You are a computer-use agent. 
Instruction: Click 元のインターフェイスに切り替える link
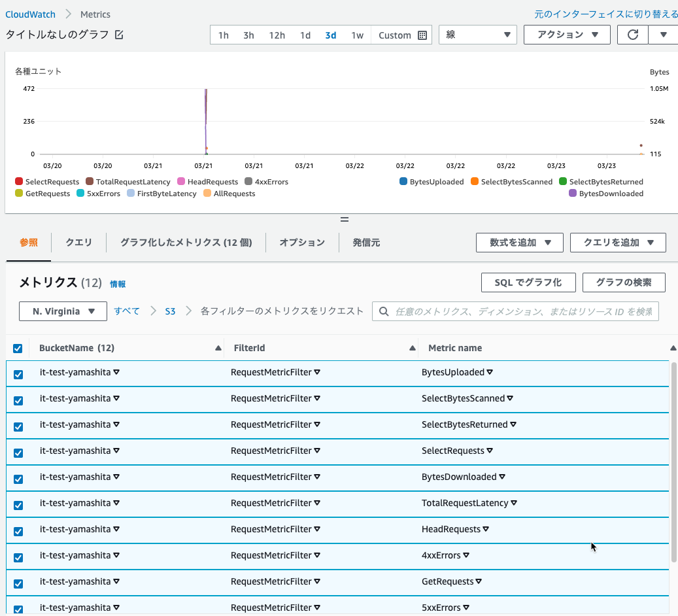click(606, 14)
